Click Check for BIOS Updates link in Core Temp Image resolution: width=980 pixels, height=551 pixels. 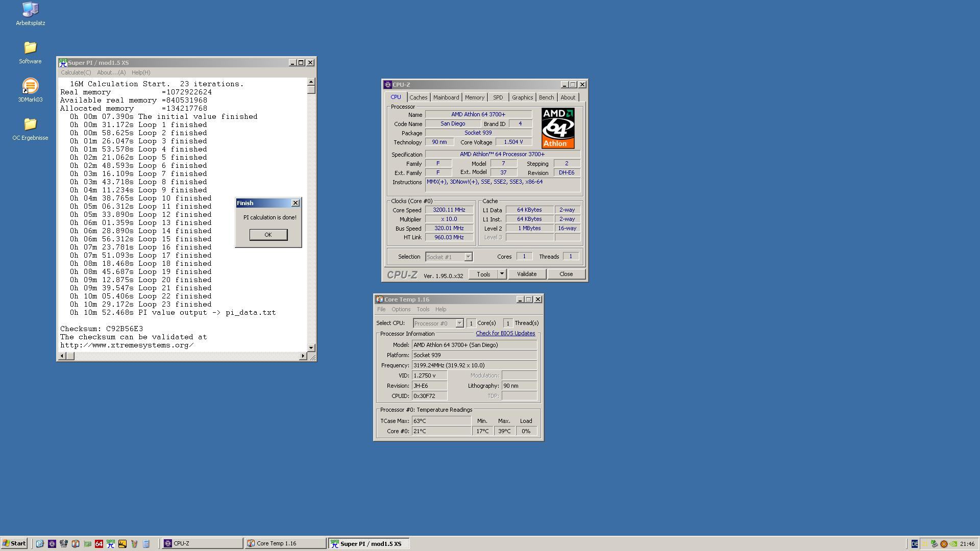click(x=505, y=334)
